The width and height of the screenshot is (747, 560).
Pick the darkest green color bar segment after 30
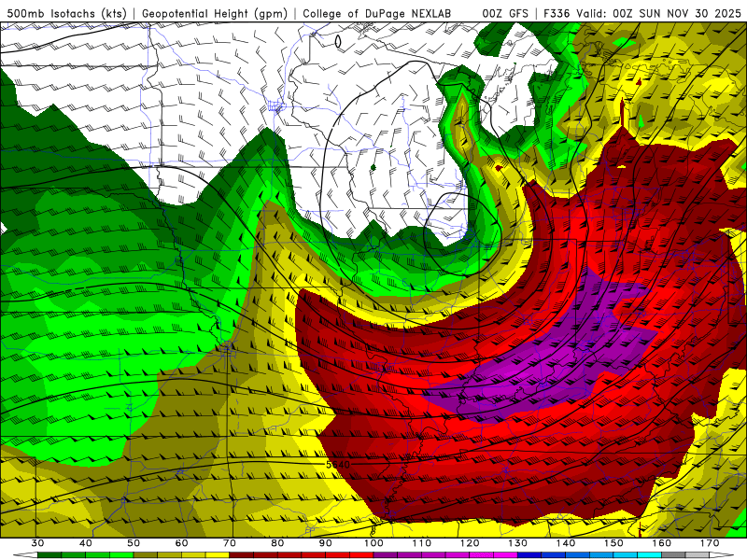[49, 555]
